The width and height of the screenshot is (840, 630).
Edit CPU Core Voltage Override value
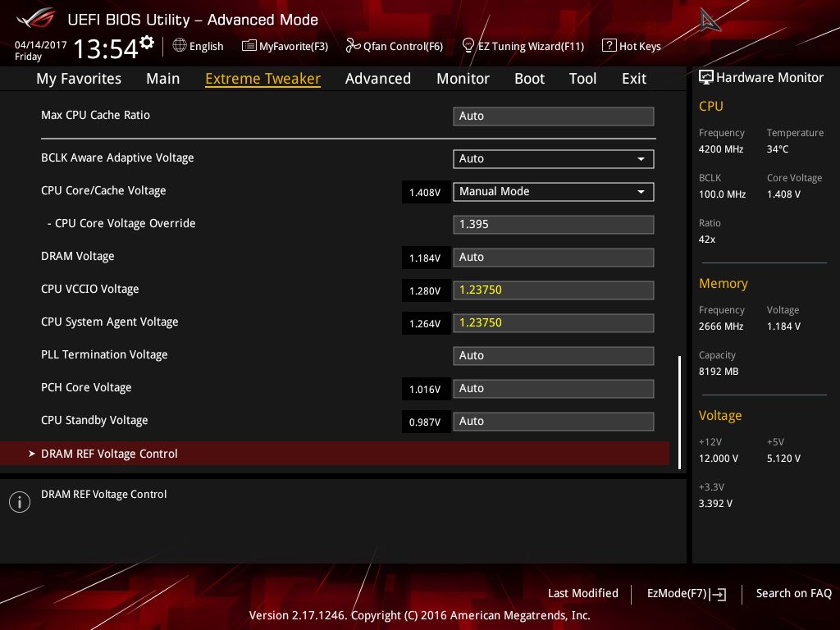[554, 225]
